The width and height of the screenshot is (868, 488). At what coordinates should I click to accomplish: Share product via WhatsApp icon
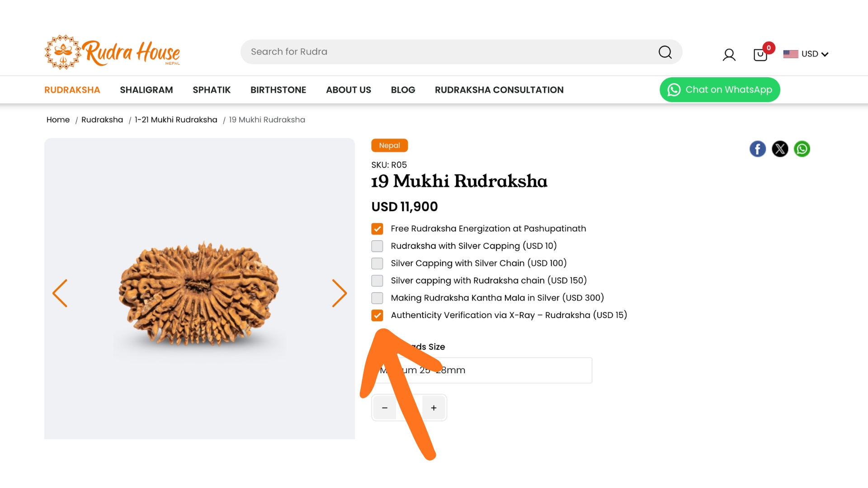click(802, 149)
